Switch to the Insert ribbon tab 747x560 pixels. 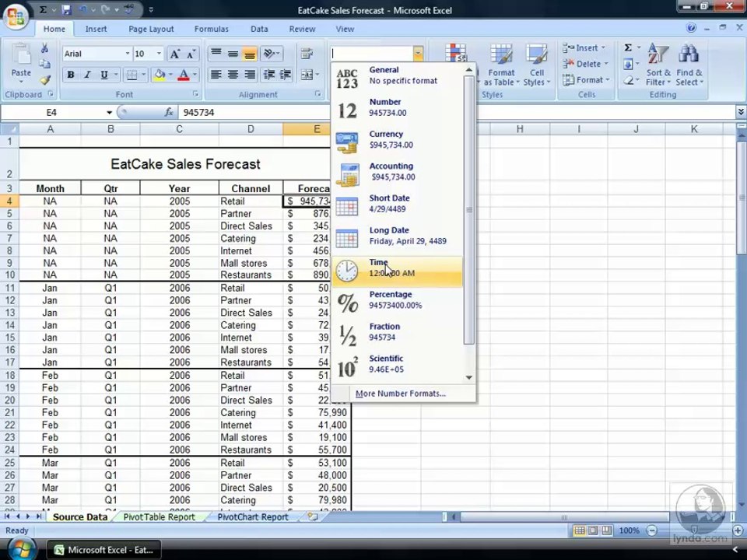coord(96,29)
